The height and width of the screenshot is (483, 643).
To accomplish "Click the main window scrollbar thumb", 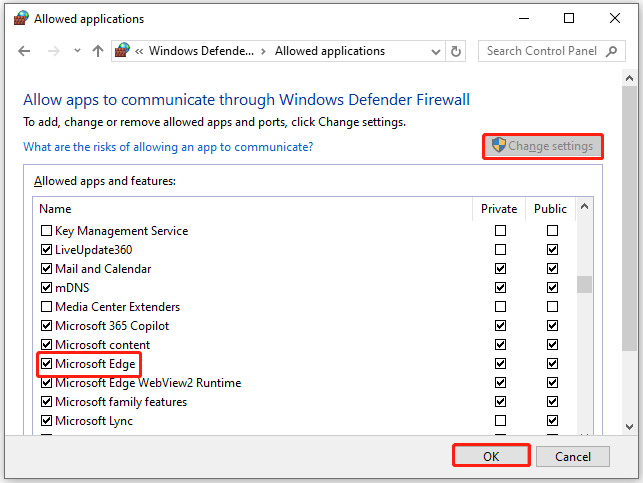I will coord(629,218).
